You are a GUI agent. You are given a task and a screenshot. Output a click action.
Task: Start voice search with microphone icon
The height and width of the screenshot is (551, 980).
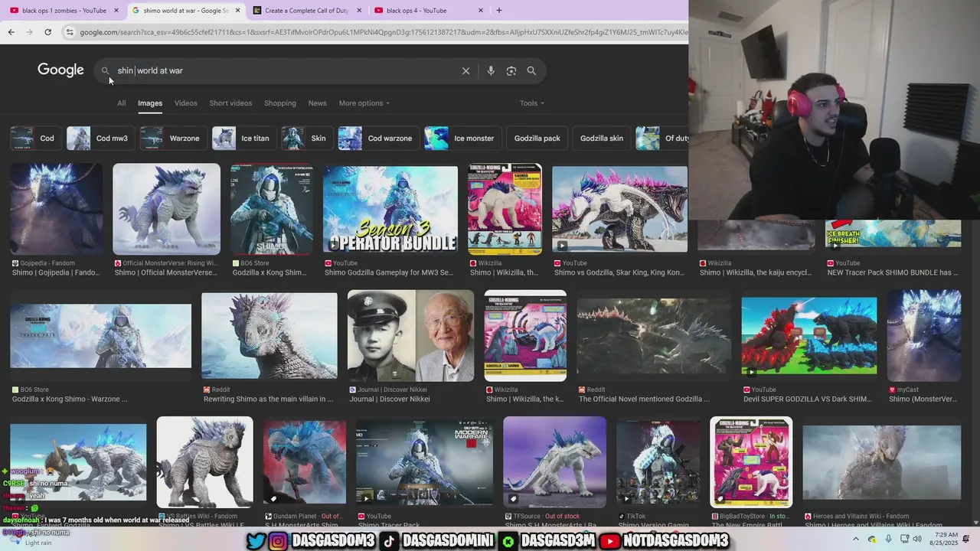click(491, 70)
